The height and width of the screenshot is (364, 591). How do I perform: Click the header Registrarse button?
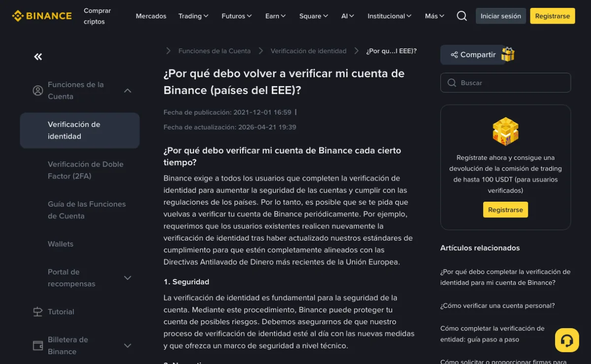[552, 16]
